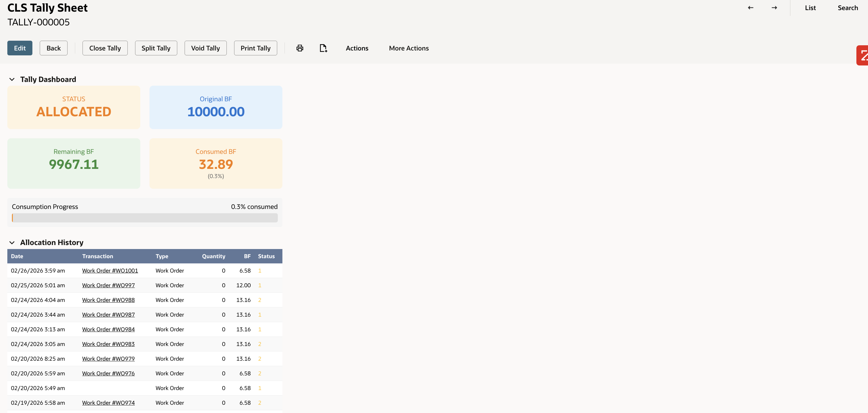Open Work Order #WO1001 link
868x413 pixels.
(110, 271)
